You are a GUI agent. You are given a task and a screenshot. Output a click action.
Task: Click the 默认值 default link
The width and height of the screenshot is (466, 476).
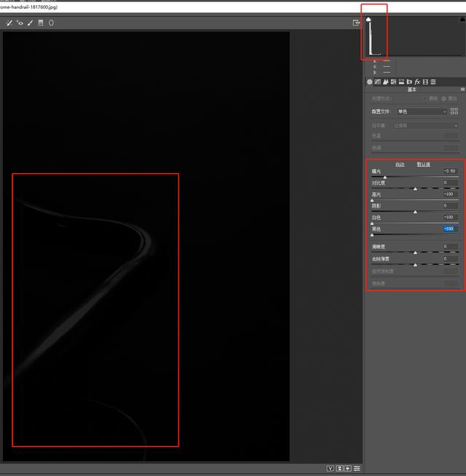click(x=423, y=164)
